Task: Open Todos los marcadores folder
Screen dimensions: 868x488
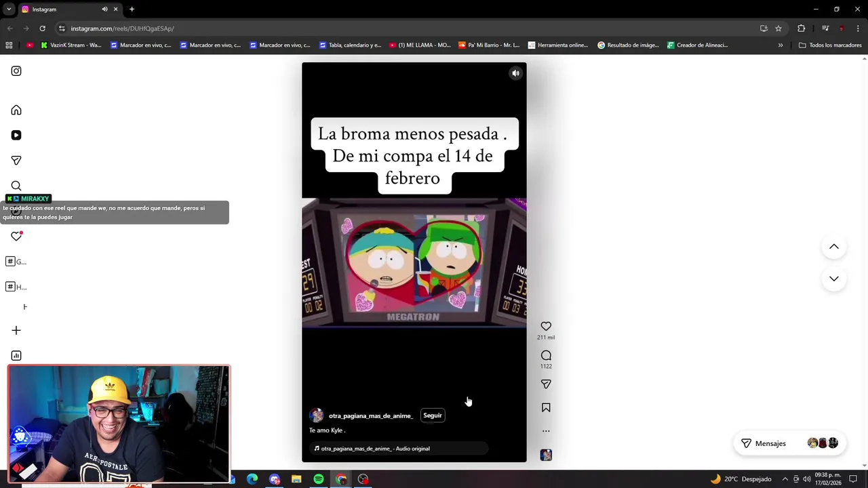Action: pos(830,45)
